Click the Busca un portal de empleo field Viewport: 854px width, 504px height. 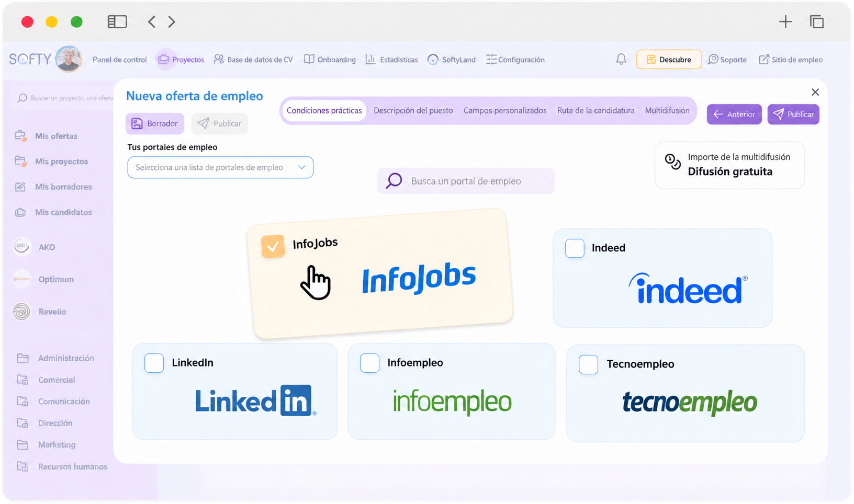466,181
